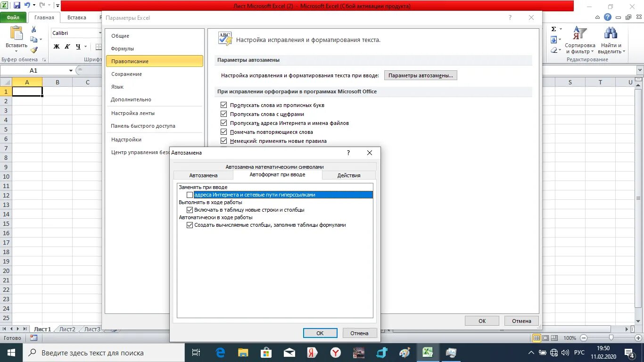Click the Fill down arrow icon
Screen dimensions: 644x362
click(x=554, y=40)
